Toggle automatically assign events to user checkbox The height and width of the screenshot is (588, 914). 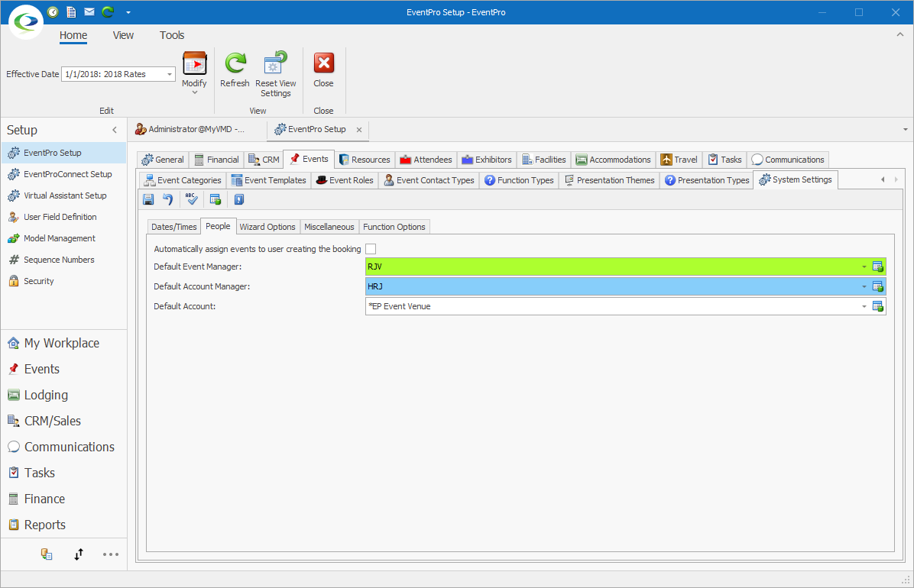371,250
